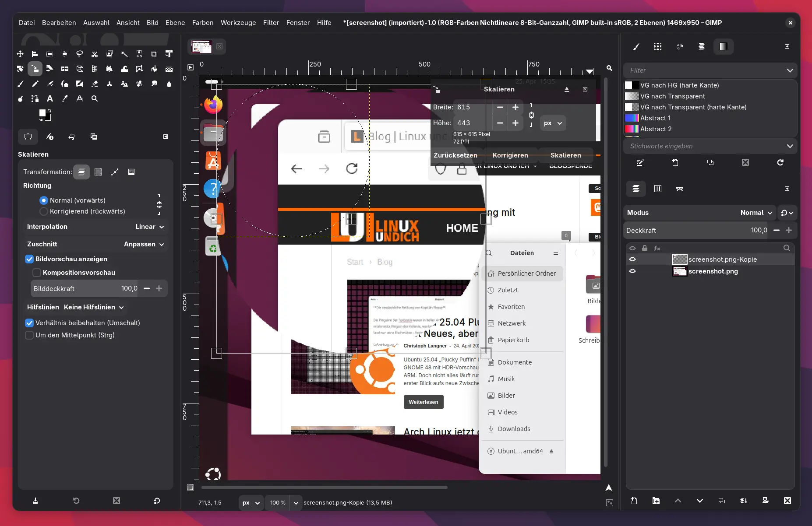Screen dimensions: 812x526
Task: Open the Filter menu
Action: coord(271,23)
